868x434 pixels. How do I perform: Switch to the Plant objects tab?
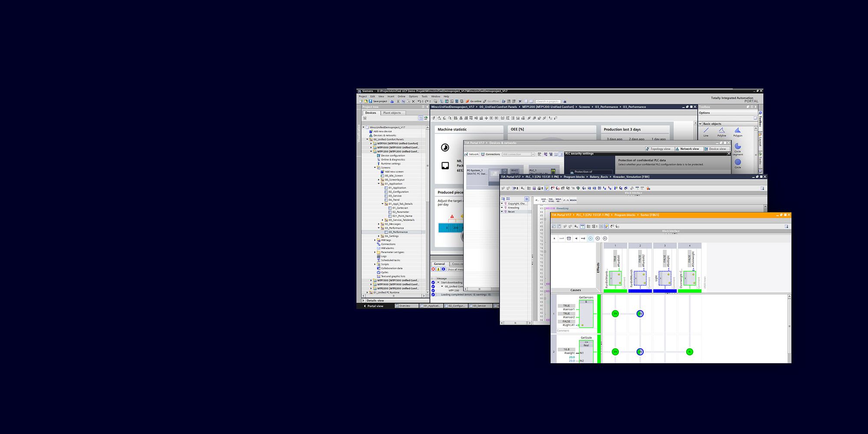click(x=392, y=113)
